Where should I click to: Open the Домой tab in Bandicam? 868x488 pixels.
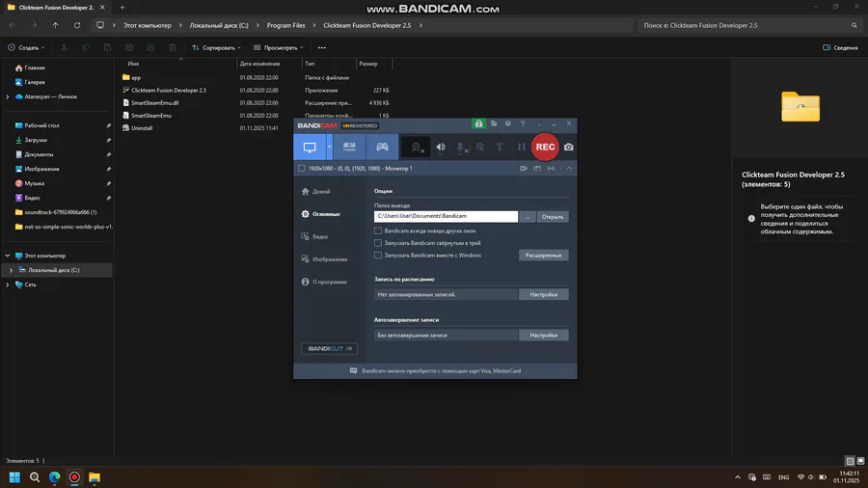click(x=316, y=191)
